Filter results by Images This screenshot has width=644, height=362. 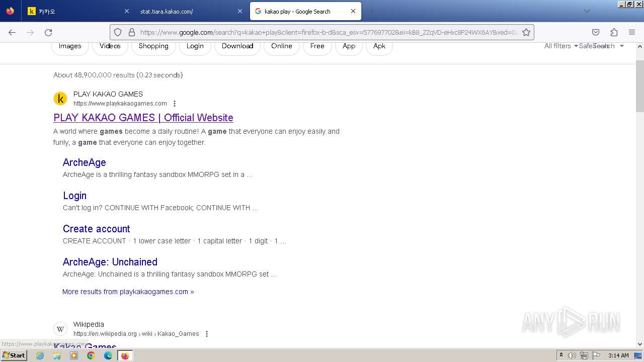click(x=70, y=46)
